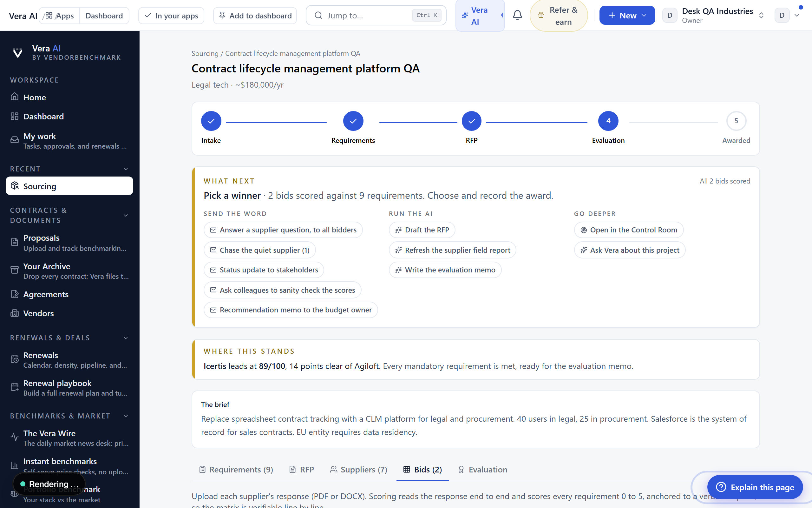Viewport: 812px width, 508px height.
Task: Send Status update to stakeholders
Action: coord(264,270)
